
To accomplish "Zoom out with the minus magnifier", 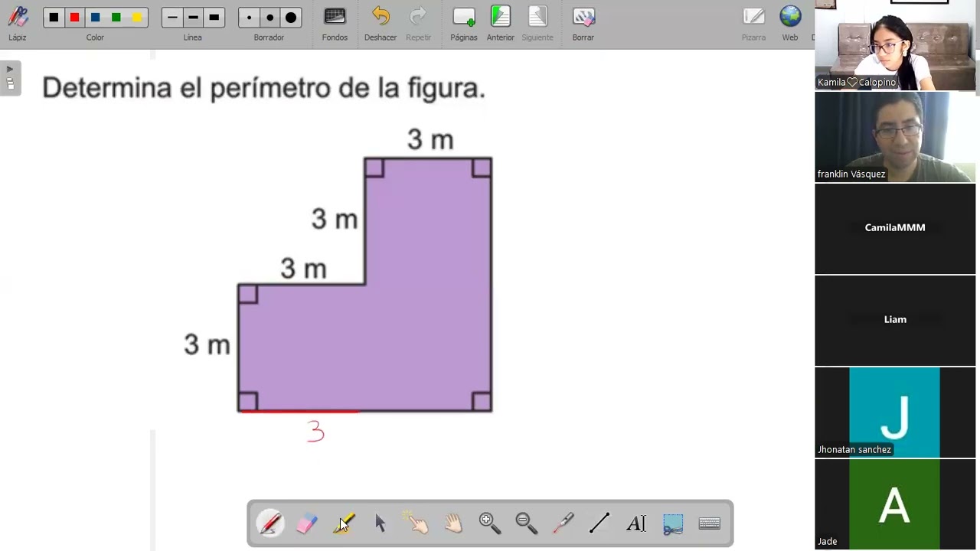I will pos(527,523).
